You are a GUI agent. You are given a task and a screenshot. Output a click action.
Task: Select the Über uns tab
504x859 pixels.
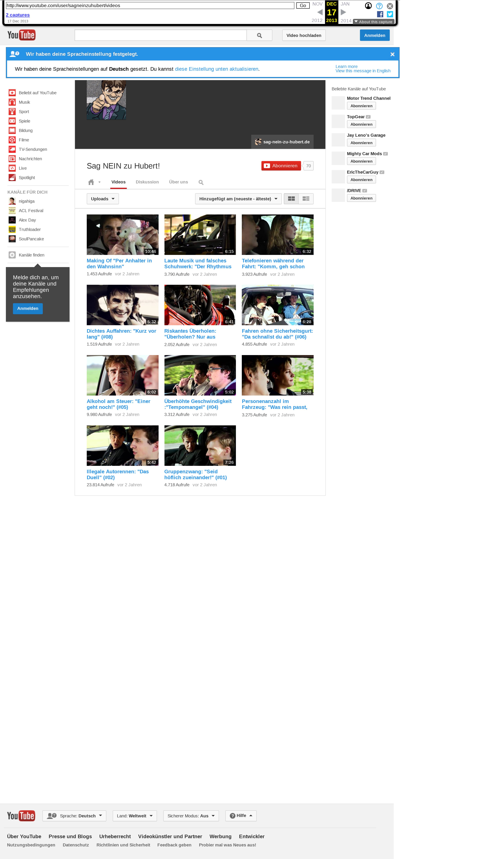tap(178, 182)
